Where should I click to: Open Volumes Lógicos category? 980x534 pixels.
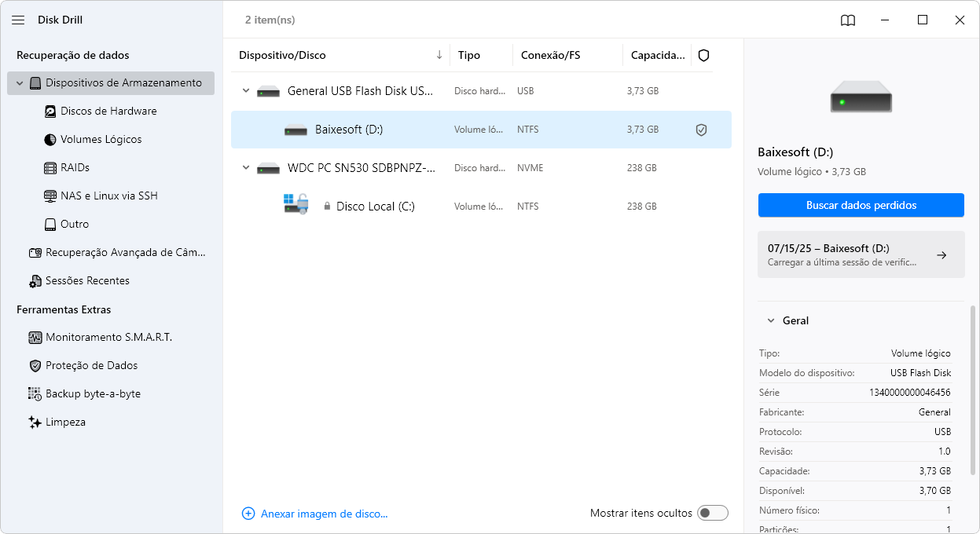tap(101, 139)
